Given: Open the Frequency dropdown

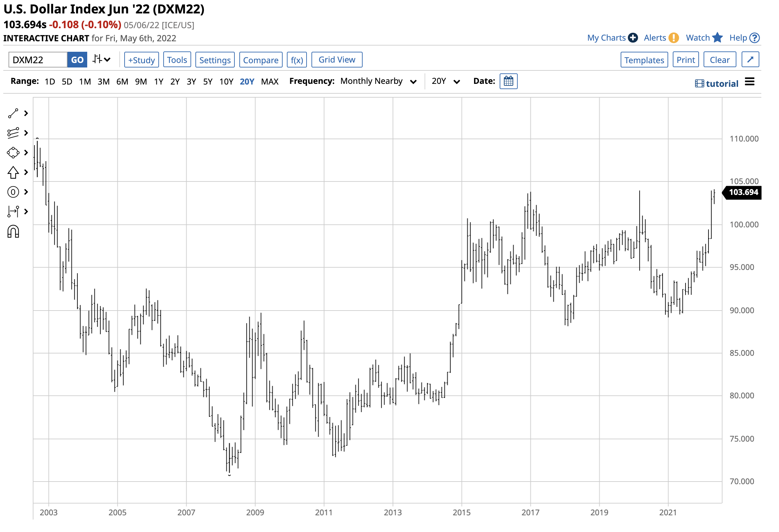Looking at the screenshot, I should pyautogui.click(x=379, y=81).
